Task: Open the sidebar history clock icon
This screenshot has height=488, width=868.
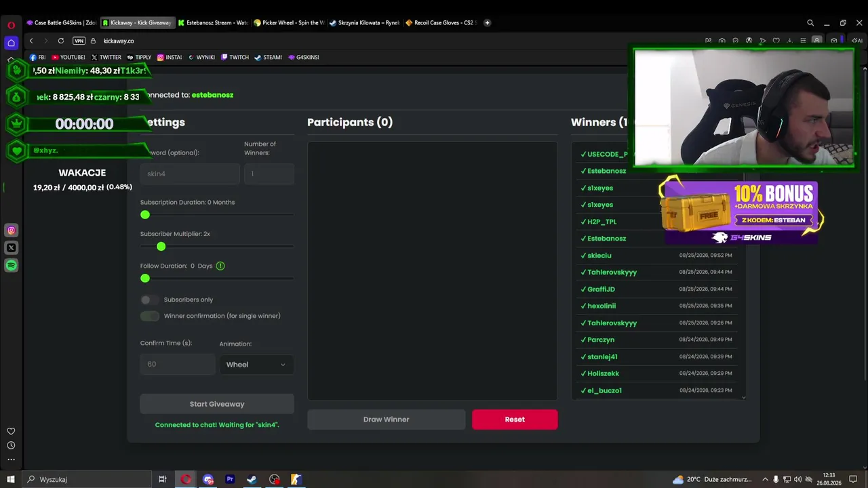Action: pyautogui.click(x=11, y=445)
